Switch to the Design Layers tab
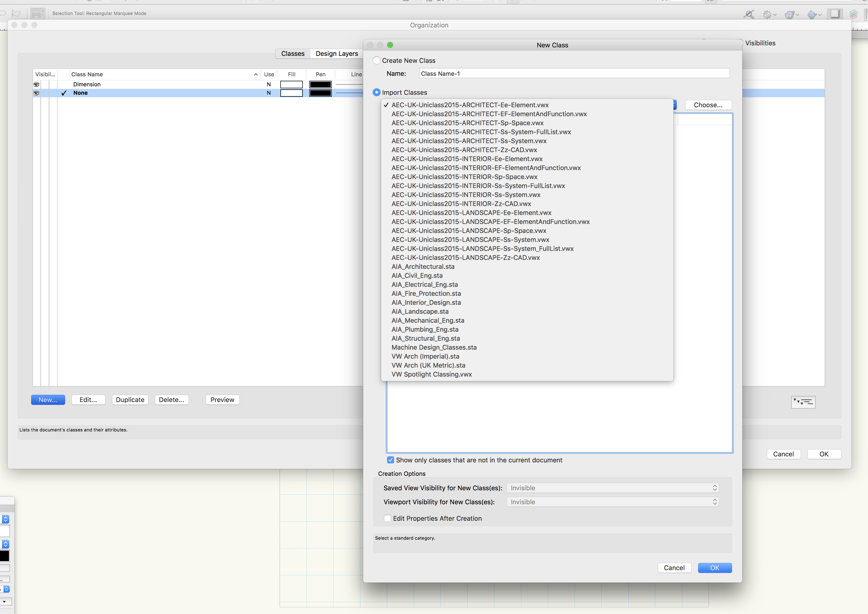This screenshot has height=614, width=868. (x=336, y=54)
